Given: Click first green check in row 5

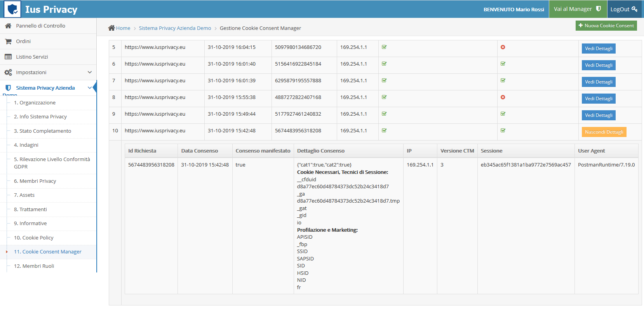Looking at the screenshot, I should point(384,47).
